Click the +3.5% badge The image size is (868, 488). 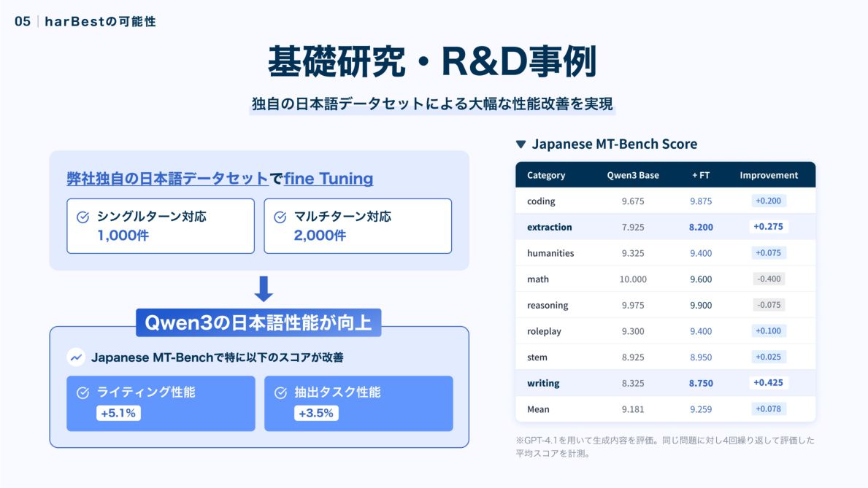click(316, 414)
